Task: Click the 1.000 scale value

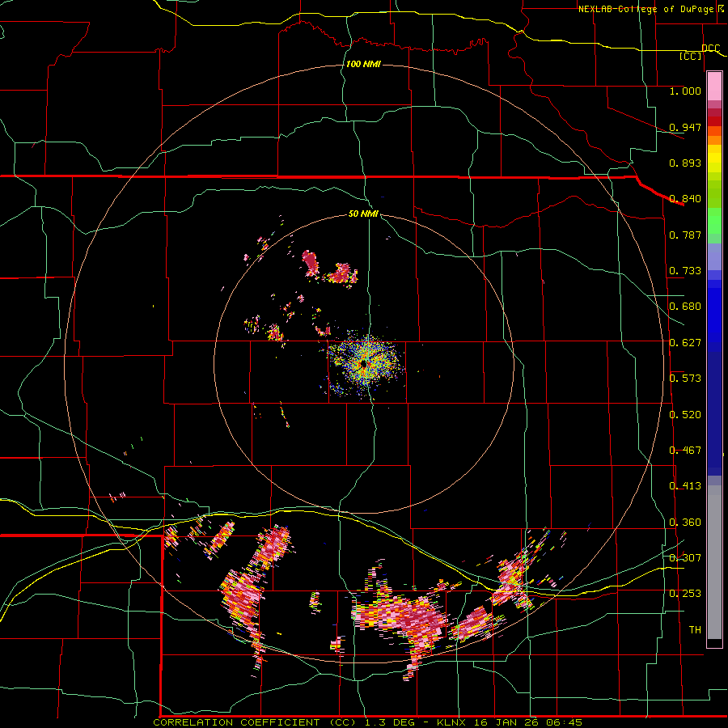Action: point(685,91)
